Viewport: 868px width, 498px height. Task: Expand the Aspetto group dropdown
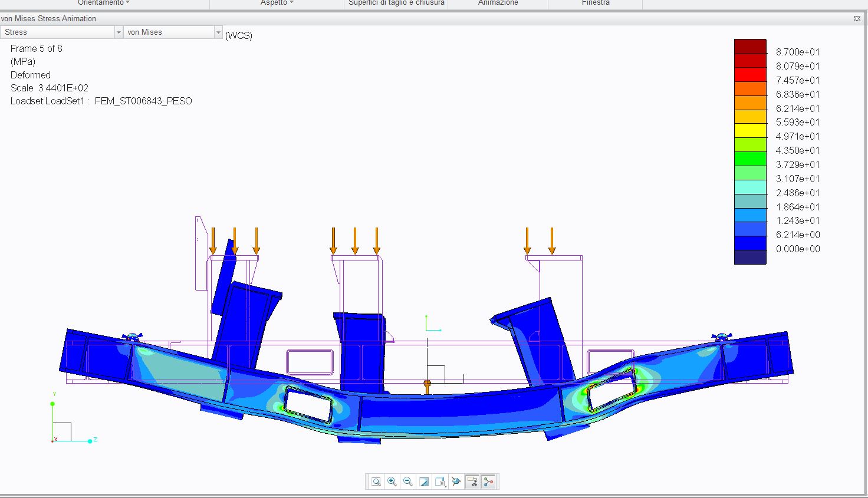pos(277,3)
